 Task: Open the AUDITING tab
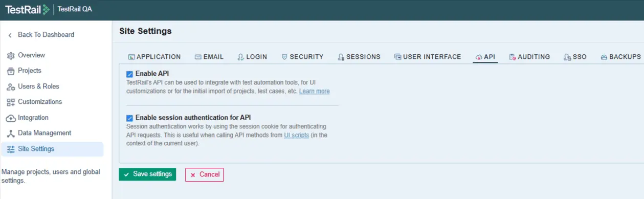point(529,57)
